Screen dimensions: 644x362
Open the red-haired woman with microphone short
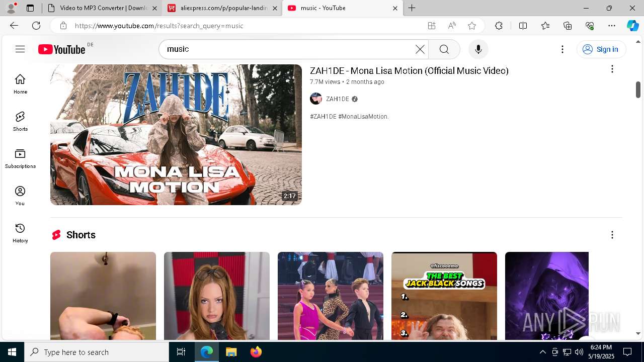pyautogui.click(x=217, y=296)
